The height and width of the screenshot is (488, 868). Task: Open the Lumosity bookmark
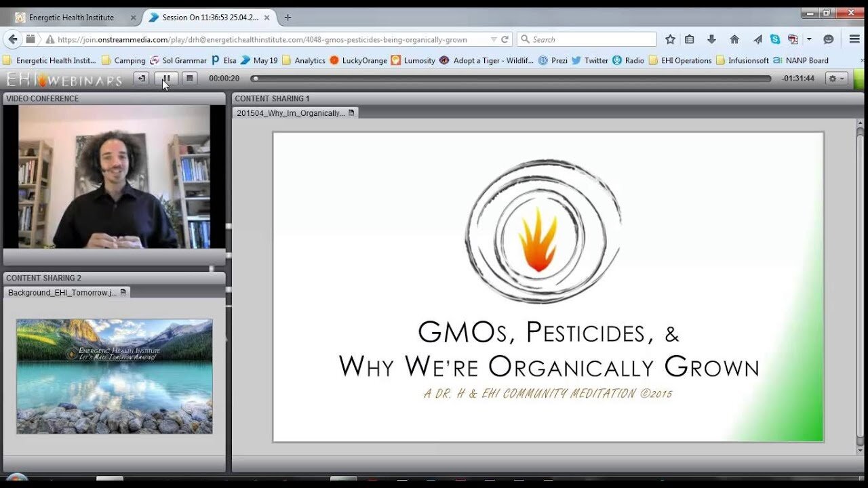pyautogui.click(x=413, y=60)
